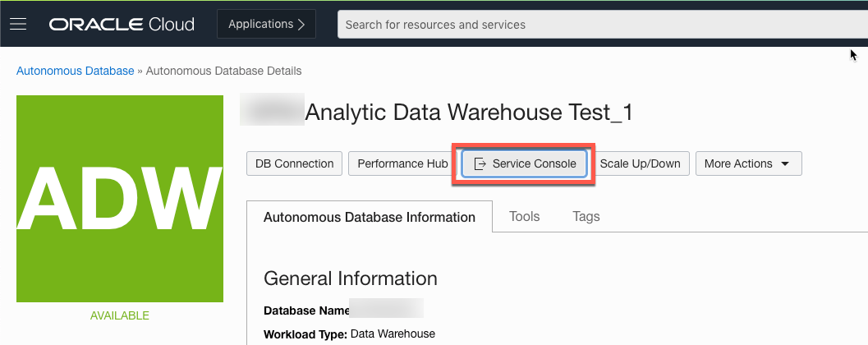Click the Scale Up/Down button

(640, 163)
